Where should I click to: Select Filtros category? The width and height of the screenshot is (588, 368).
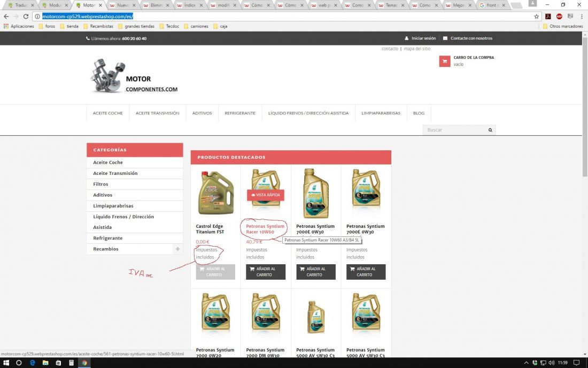[x=100, y=184]
